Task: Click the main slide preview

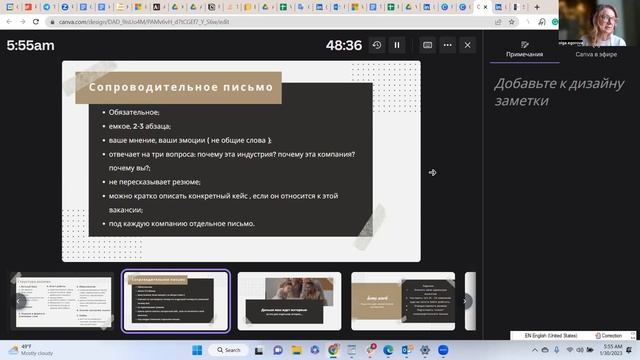Action: [x=241, y=161]
